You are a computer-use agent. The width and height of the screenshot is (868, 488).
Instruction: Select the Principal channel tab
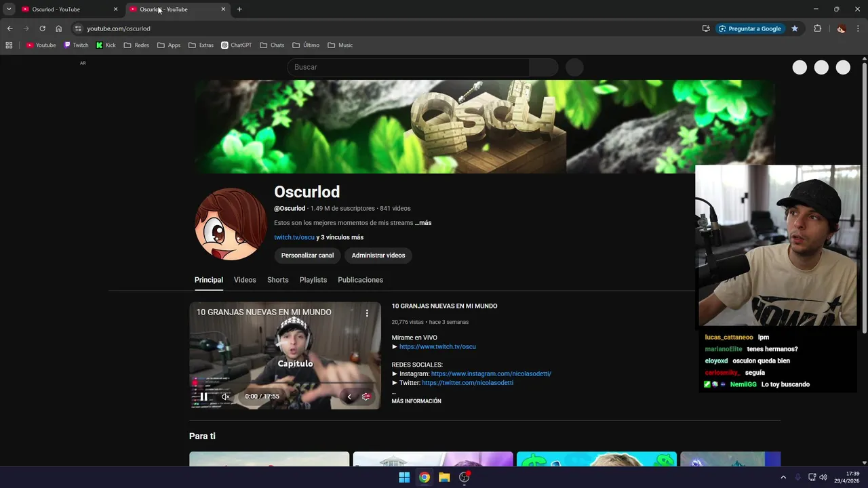pyautogui.click(x=209, y=280)
